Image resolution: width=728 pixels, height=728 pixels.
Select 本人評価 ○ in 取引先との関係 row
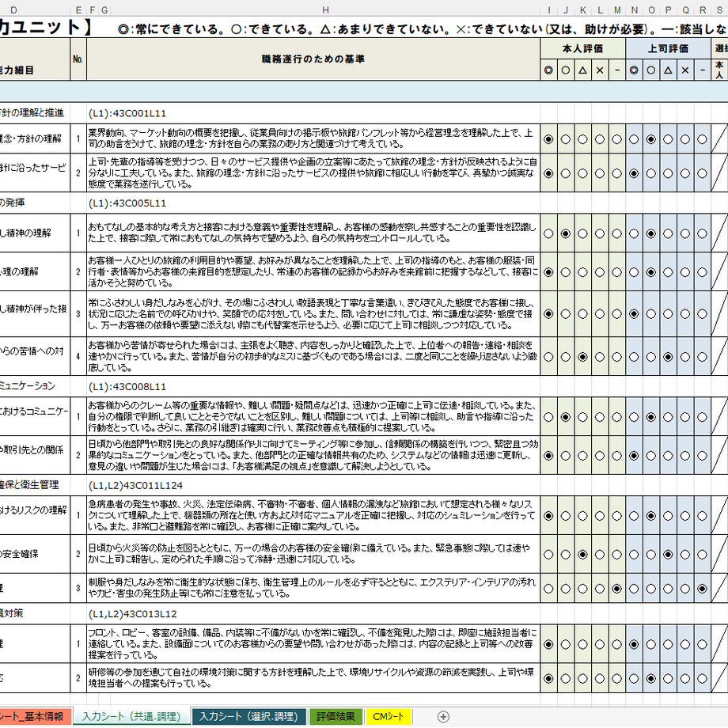coord(566,456)
